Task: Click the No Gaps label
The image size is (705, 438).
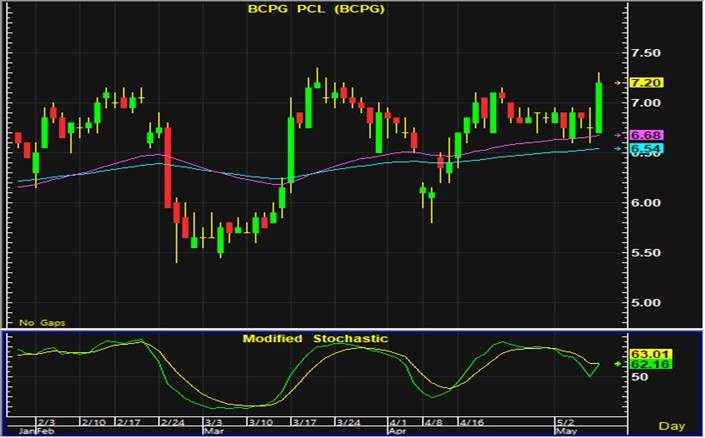Action: (42, 323)
